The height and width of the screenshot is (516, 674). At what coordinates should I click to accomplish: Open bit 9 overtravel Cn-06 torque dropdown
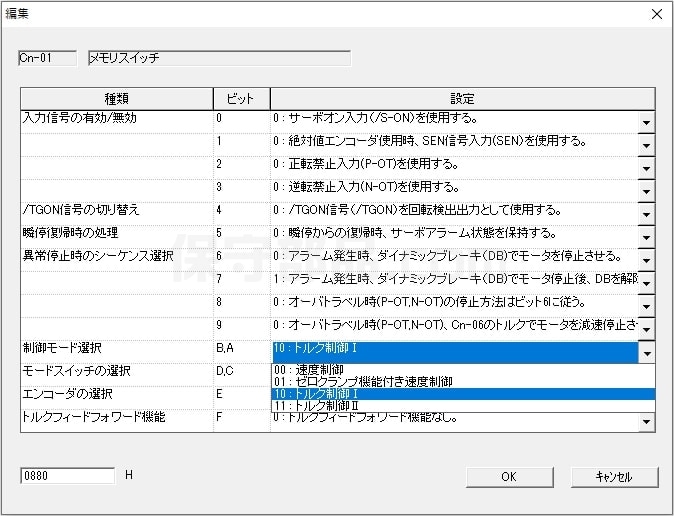point(646,329)
